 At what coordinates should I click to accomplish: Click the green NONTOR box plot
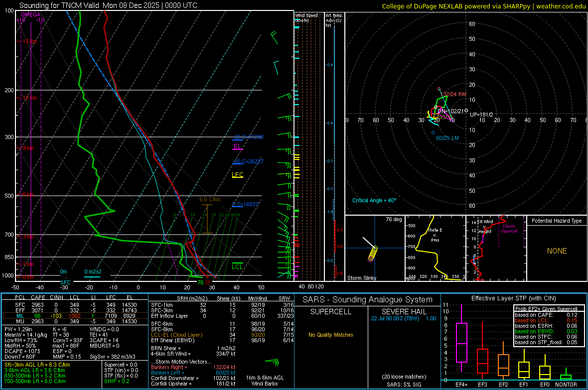[x=566, y=375]
